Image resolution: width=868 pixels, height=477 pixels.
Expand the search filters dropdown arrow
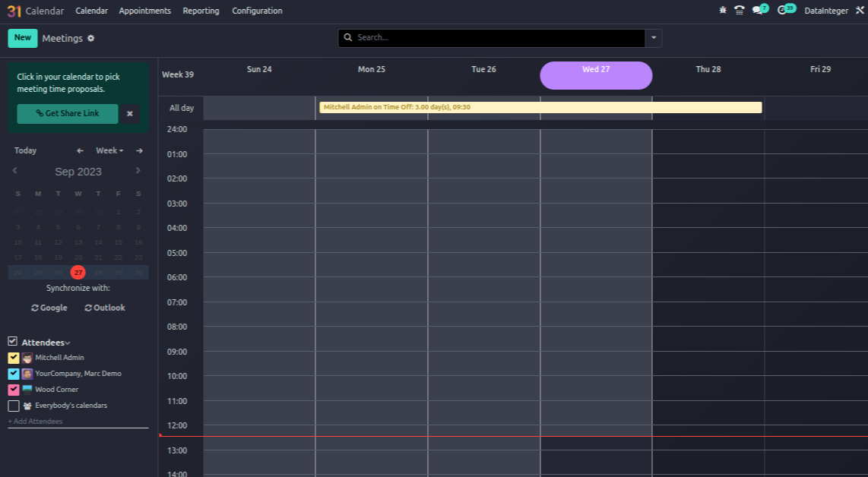[x=654, y=37]
